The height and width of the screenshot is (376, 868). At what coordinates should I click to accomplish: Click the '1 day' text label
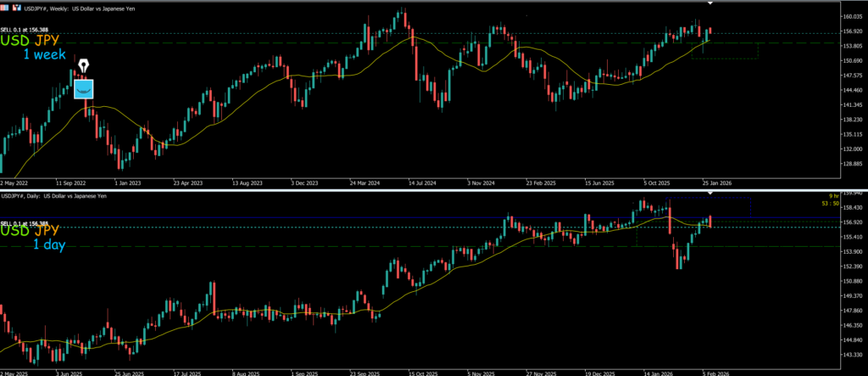click(x=49, y=244)
